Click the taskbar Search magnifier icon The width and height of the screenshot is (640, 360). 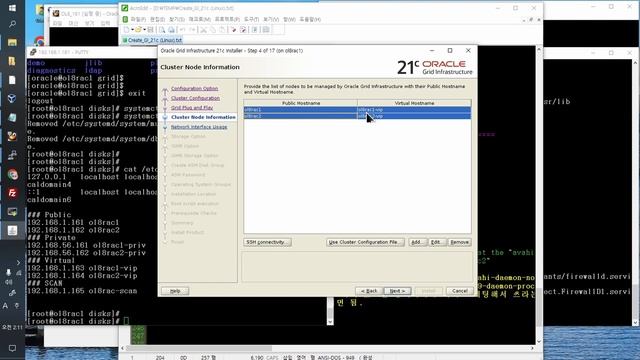click(12, 24)
